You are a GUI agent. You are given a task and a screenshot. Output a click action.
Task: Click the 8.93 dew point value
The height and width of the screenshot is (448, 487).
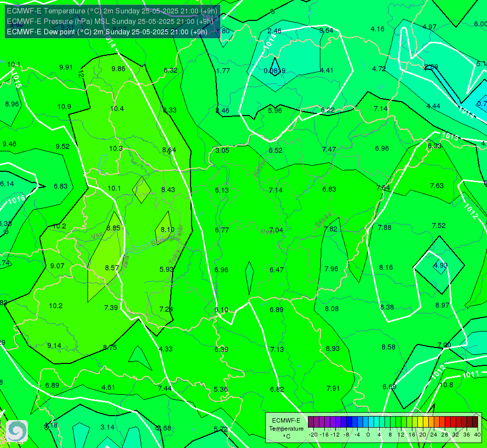[x=333, y=349]
